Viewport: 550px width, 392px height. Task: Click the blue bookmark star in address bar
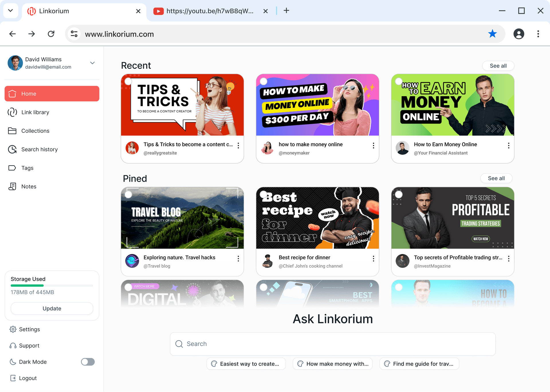[x=492, y=34]
